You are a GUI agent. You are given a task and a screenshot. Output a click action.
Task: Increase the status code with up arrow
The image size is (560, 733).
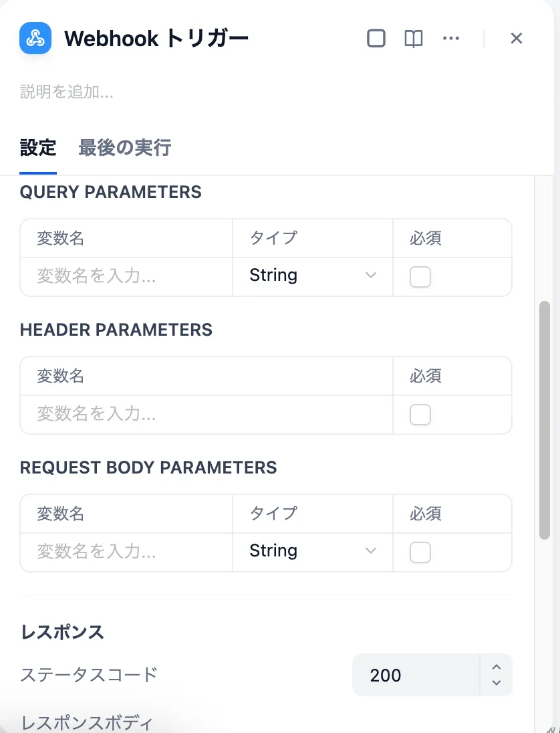pos(497,667)
